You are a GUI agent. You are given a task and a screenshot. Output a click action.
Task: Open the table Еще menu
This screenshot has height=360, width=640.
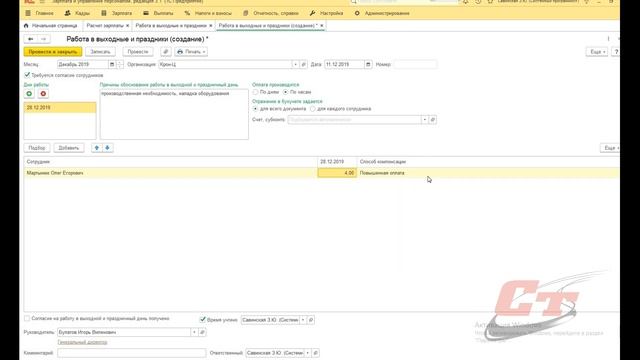point(610,148)
